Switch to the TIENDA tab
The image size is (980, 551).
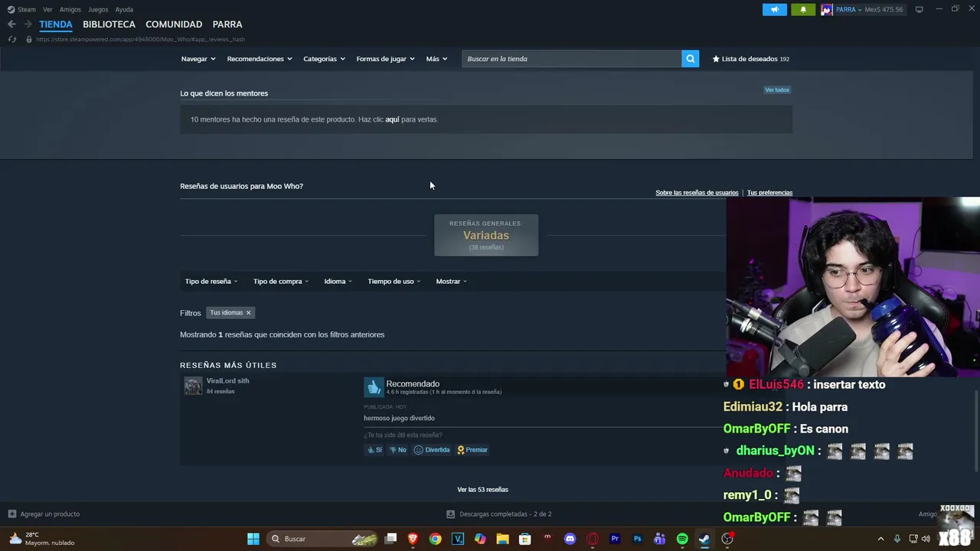(56, 24)
